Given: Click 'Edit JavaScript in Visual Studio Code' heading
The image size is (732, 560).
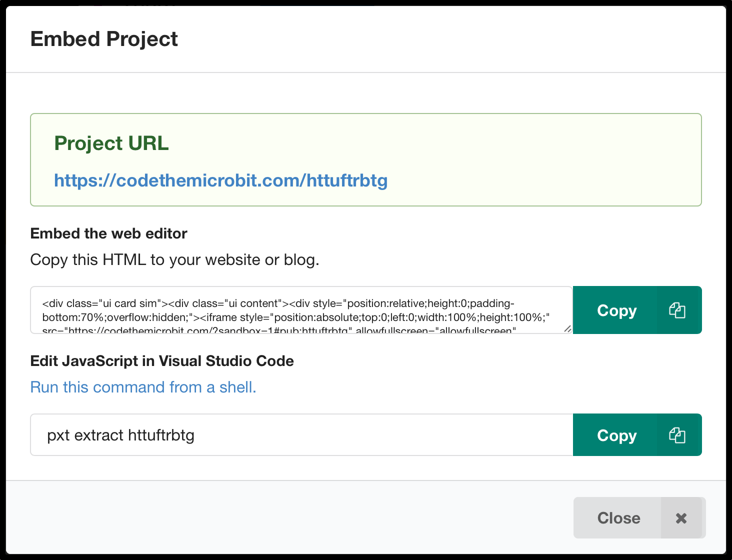Looking at the screenshot, I should [162, 361].
